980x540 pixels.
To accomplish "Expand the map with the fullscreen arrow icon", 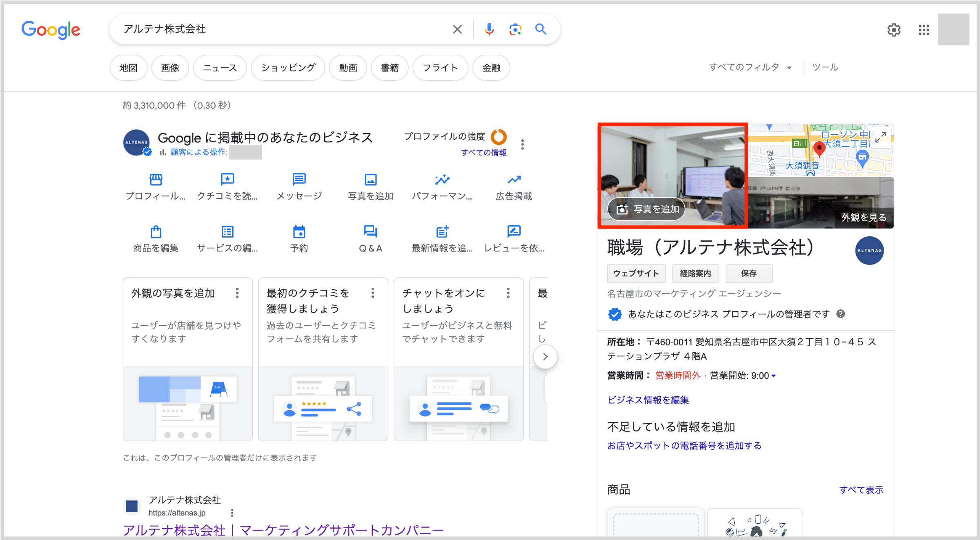I will coord(881,137).
